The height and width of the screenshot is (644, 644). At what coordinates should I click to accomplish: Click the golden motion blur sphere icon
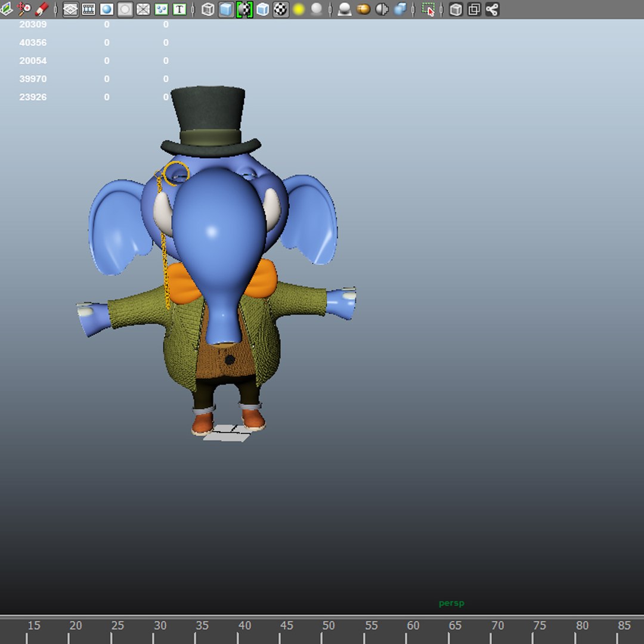(363, 9)
